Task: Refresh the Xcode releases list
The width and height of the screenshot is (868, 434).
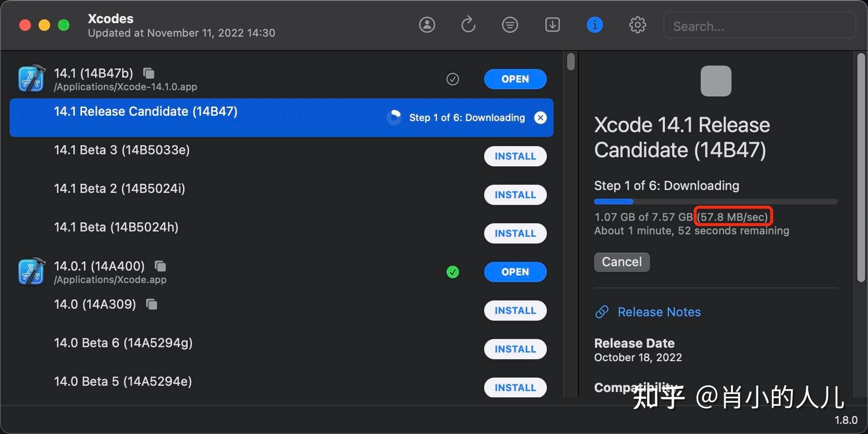Action: pos(467,25)
